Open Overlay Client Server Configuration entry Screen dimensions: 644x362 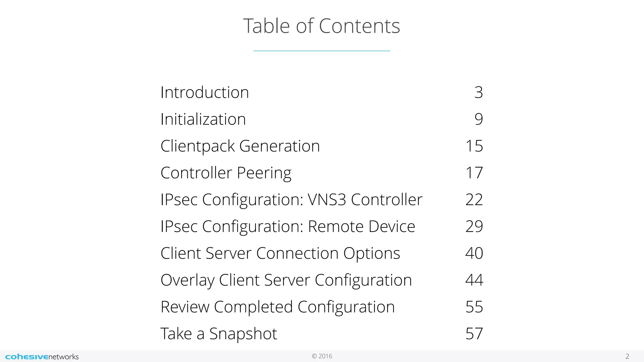[286, 280]
